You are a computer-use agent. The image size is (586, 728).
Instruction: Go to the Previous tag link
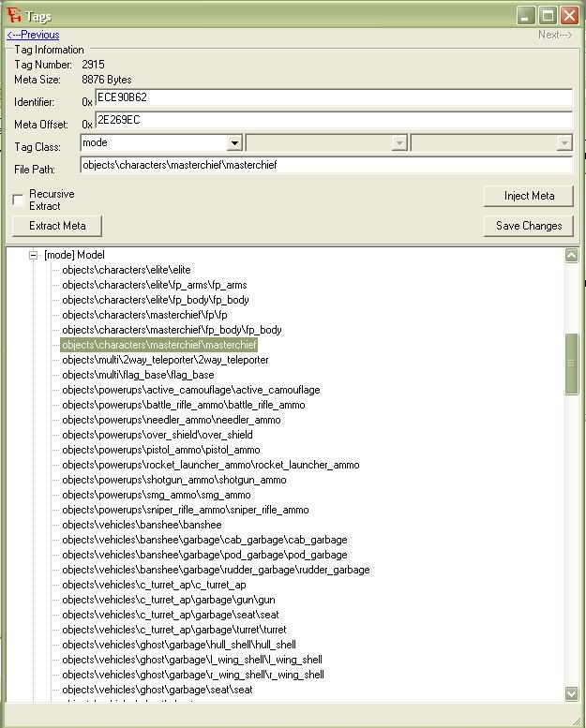33,35
